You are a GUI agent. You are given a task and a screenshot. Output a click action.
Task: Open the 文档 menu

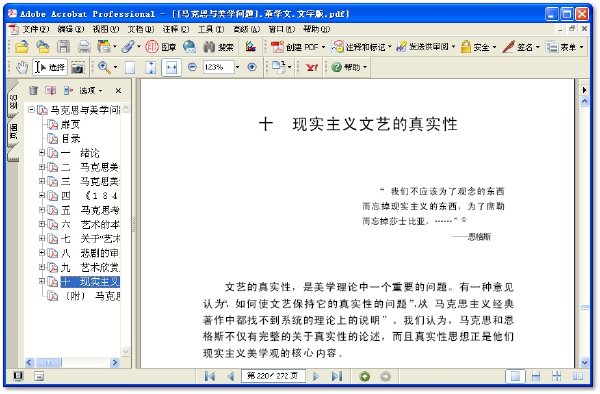point(140,29)
